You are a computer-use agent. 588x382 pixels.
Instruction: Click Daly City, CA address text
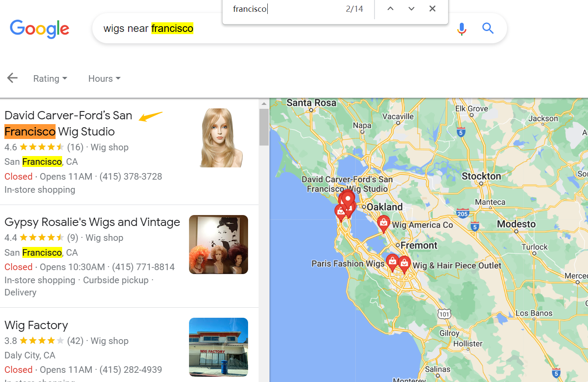[30, 355]
